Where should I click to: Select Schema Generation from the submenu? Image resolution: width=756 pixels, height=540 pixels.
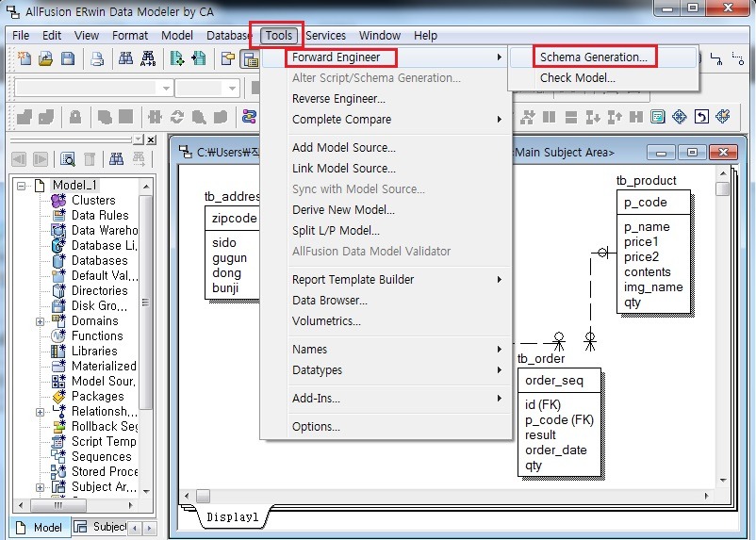(593, 57)
